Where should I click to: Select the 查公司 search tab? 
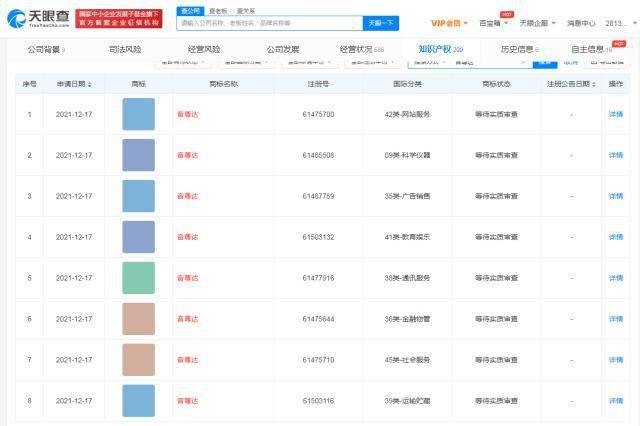(x=190, y=11)
